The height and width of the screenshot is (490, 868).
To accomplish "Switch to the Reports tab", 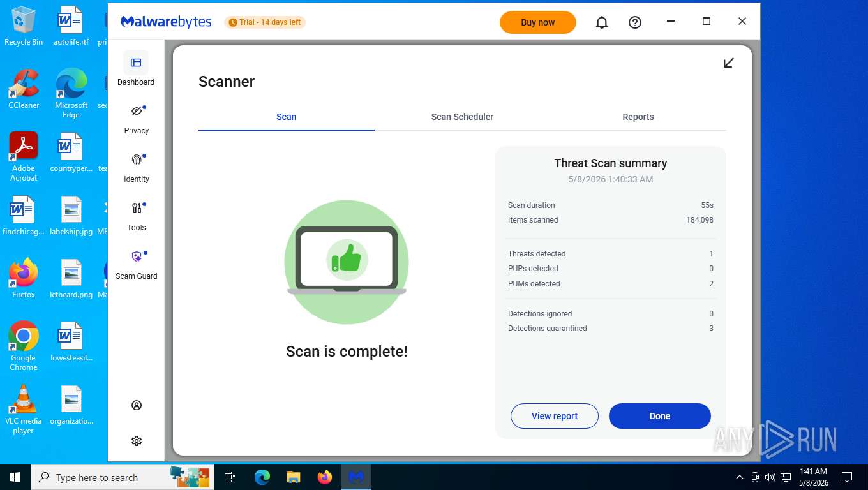I will click(x=638, y=117).
